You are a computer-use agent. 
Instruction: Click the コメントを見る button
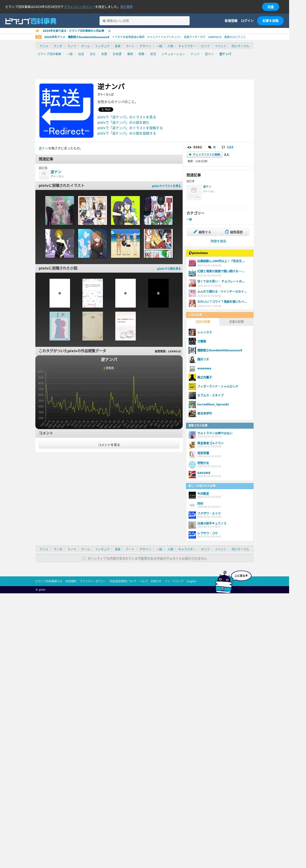[109, 445]
